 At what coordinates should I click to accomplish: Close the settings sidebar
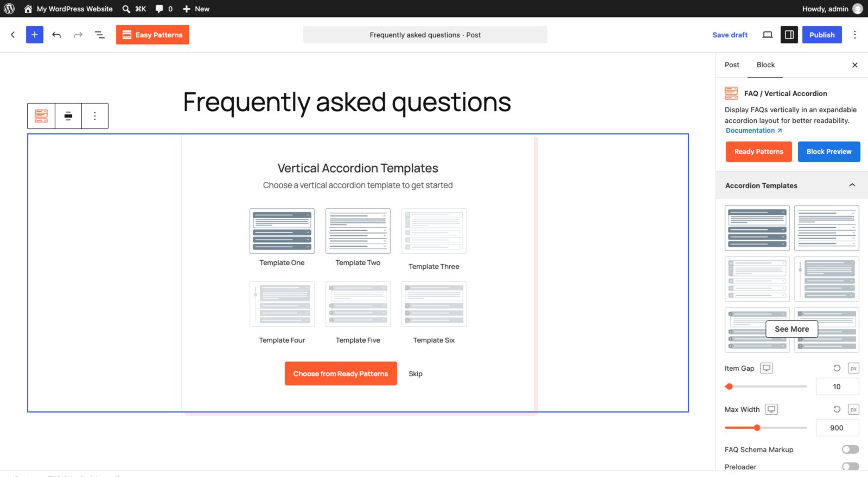click(x=855, y=65)
